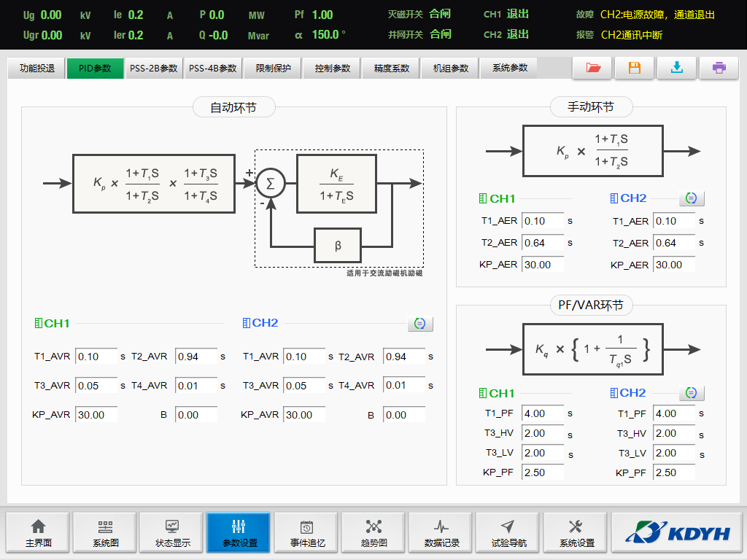Open the 趋势图 trend chart page
This screenshot has width=747, height=560.
click(373, 533)
